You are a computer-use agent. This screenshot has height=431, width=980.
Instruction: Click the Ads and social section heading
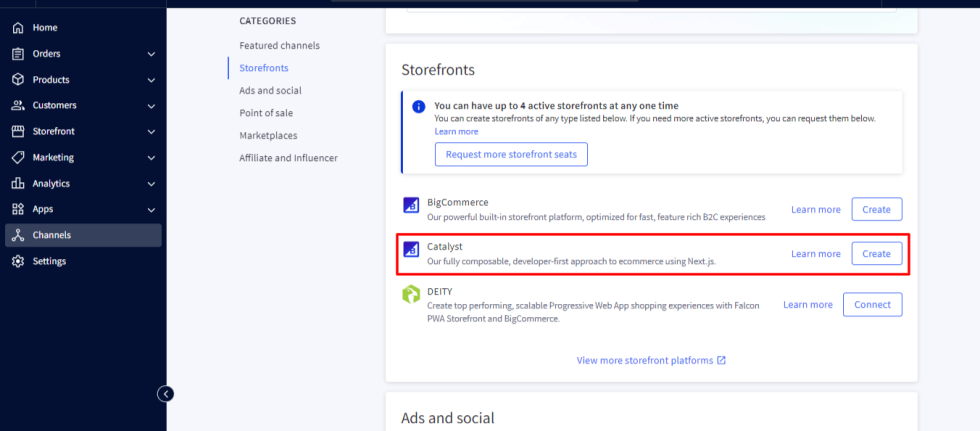tap(448, 418)
